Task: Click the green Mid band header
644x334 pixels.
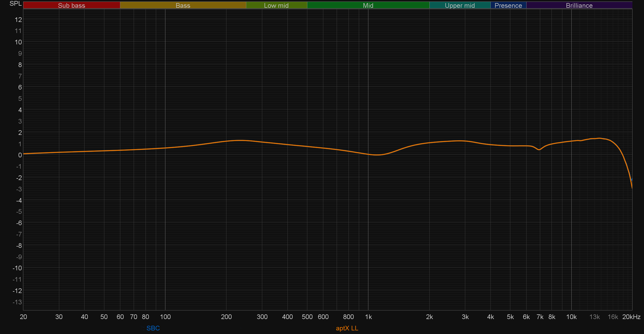Action: pos(368,5)
